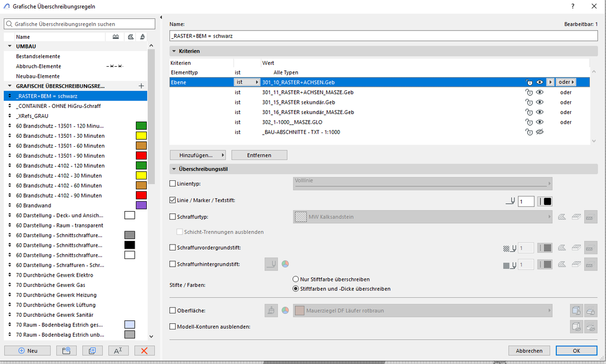Click the first icon right of the Oberfläche dropdown
This screenshot has height=364, width=606.
576,310
